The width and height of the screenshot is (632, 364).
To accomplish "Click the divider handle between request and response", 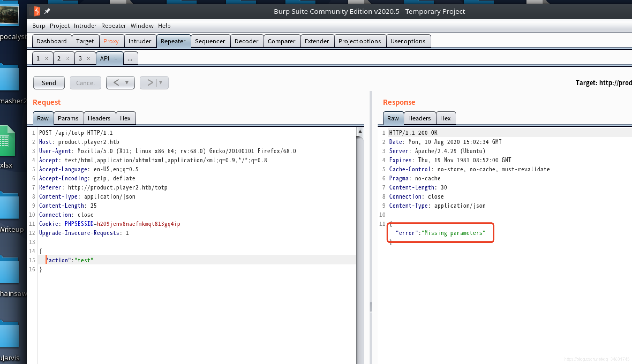I will point(371,307).
